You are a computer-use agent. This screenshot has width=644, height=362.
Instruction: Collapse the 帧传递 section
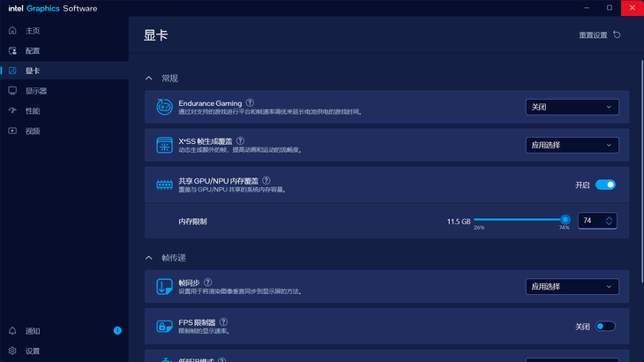pos(149,258)
